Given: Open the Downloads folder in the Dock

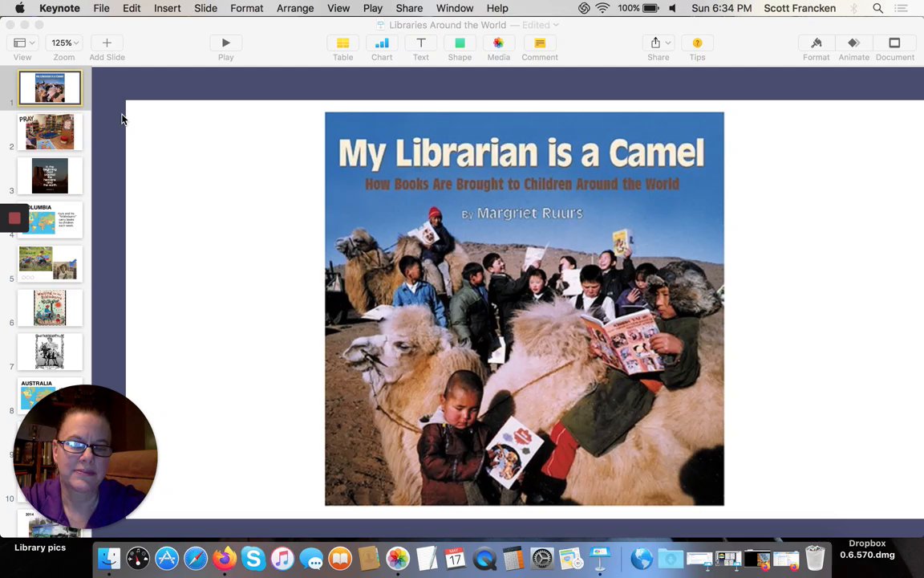Looking at the screenshot, I should pyautogui.click(x=671, y=558).
